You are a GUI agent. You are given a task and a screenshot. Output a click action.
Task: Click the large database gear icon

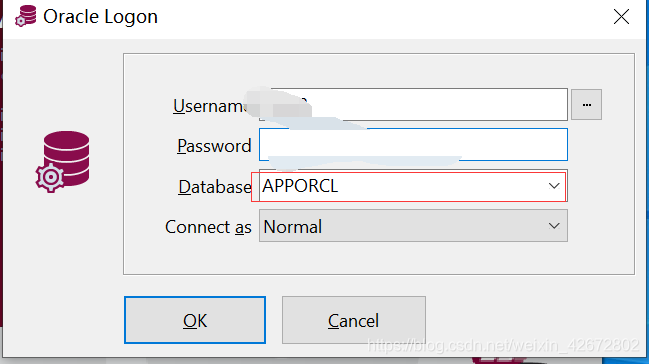coord(62,162)
